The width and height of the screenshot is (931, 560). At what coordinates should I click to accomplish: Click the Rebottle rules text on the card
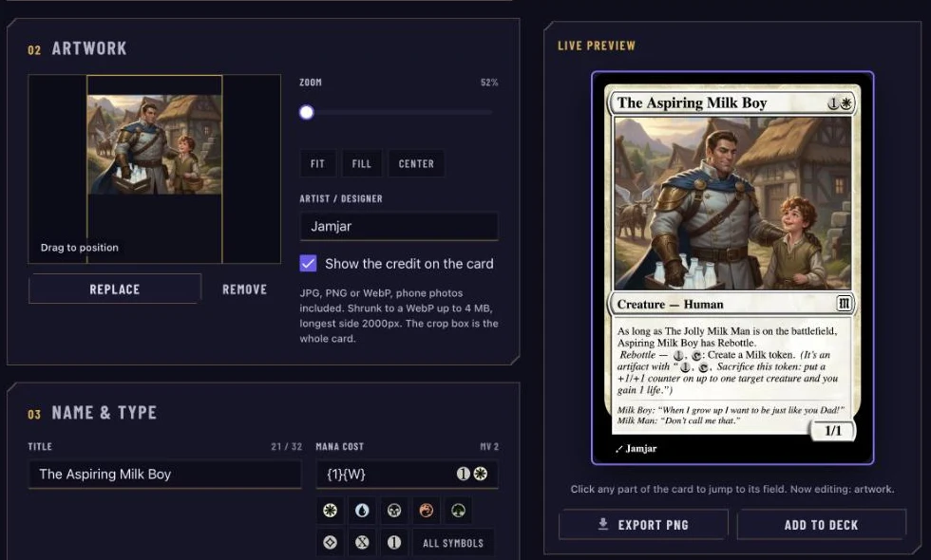click(x=728, y=360)
